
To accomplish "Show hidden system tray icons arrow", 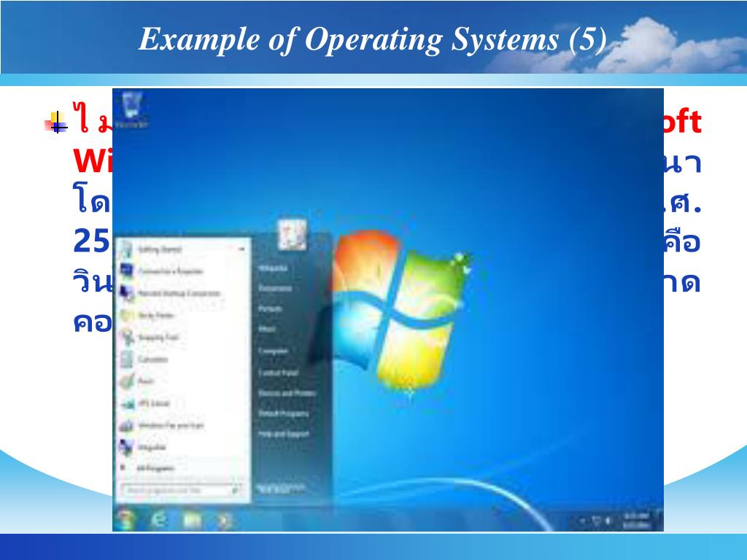I will coord(583,521).
